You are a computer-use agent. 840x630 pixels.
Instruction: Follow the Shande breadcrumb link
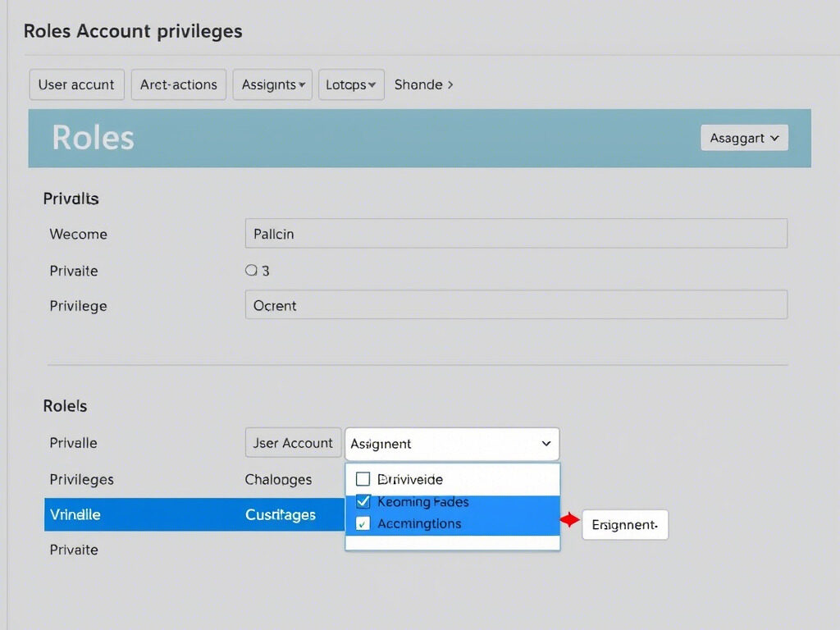[x=423, y=84]
